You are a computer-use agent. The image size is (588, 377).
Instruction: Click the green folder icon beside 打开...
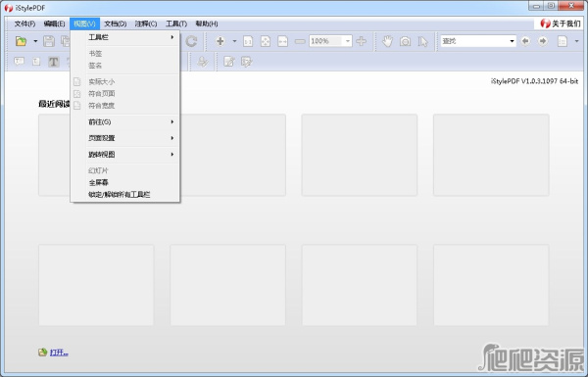[x=42, y=352]
